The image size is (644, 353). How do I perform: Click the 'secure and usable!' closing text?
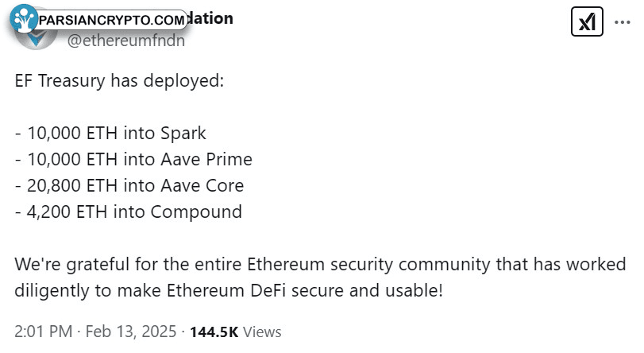coord(367,290)
